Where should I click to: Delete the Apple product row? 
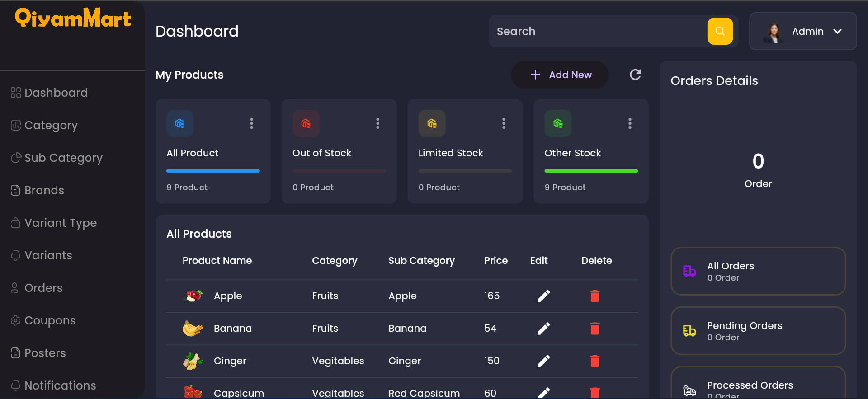(x=595, y=296)
